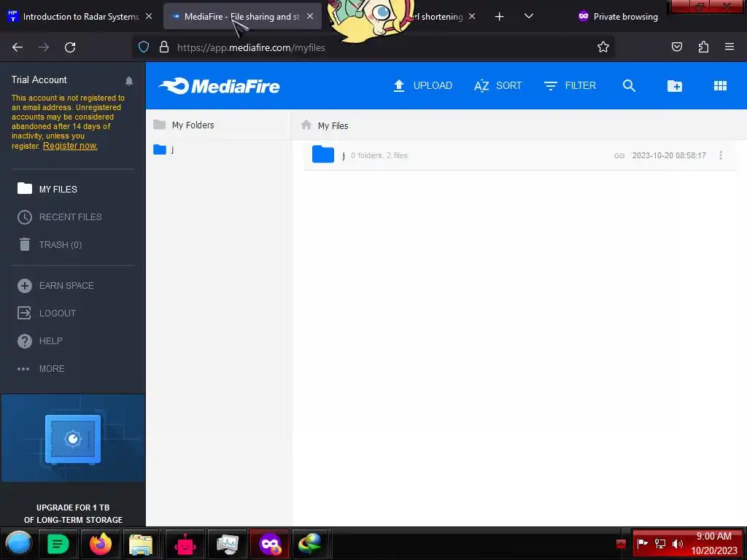Open Firefox from the taskbar
This screenshot has width=747, height=560.
coord(101,544)
